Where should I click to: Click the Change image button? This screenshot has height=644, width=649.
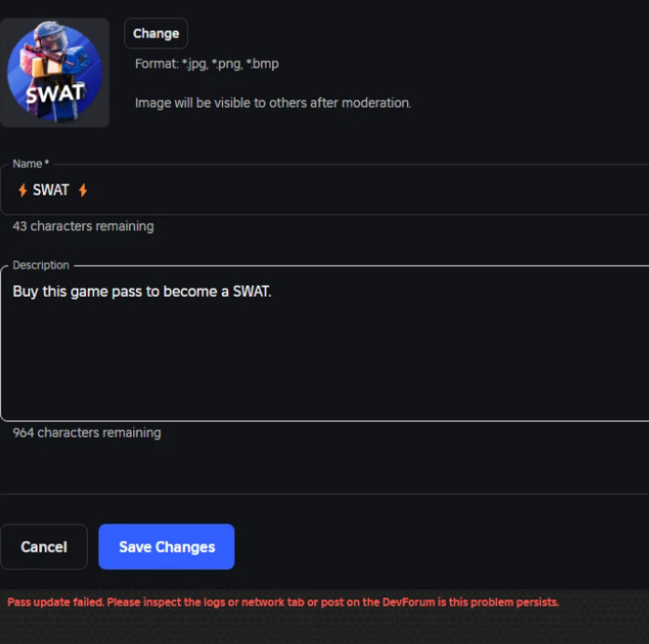tap(155, 34)
